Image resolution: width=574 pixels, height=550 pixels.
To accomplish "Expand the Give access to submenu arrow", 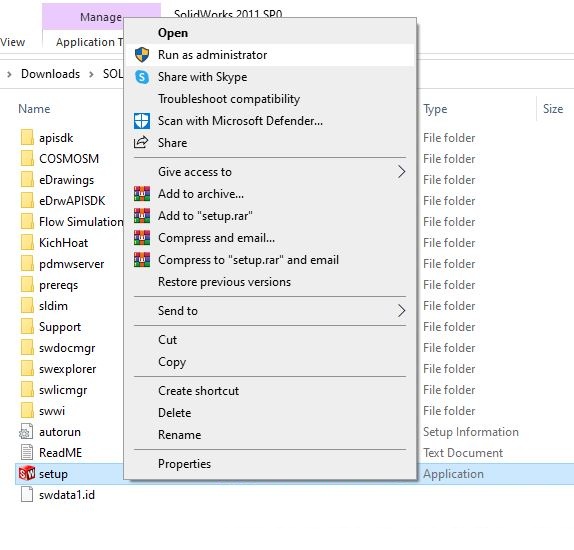I will (402, 172).
